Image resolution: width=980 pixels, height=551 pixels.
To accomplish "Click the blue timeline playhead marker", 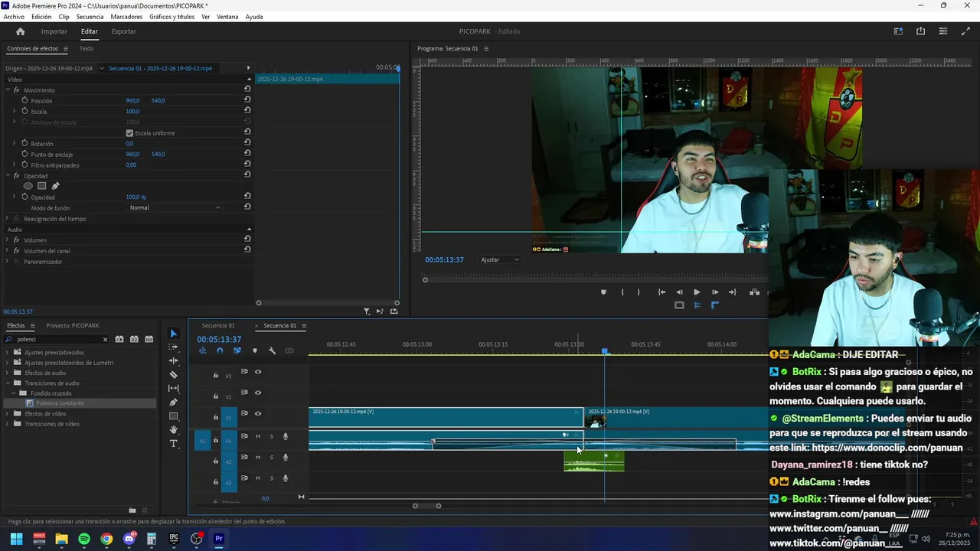I will coord(605,351).
